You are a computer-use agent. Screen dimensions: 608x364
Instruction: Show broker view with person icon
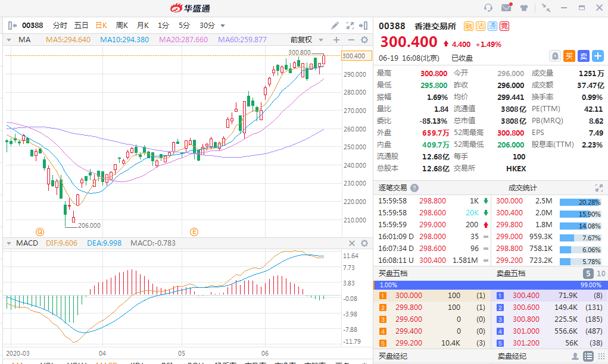pos(575,356)
